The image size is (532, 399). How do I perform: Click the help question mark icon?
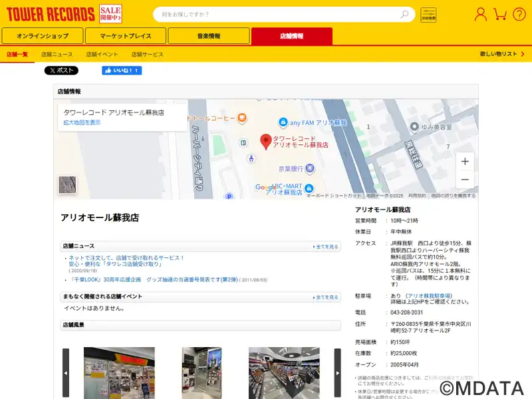point(519,14)
